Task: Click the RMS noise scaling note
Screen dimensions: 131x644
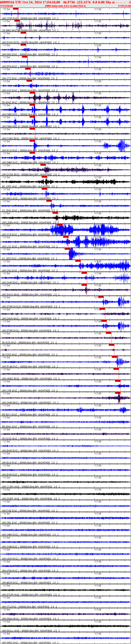Action: coord(65,6)
